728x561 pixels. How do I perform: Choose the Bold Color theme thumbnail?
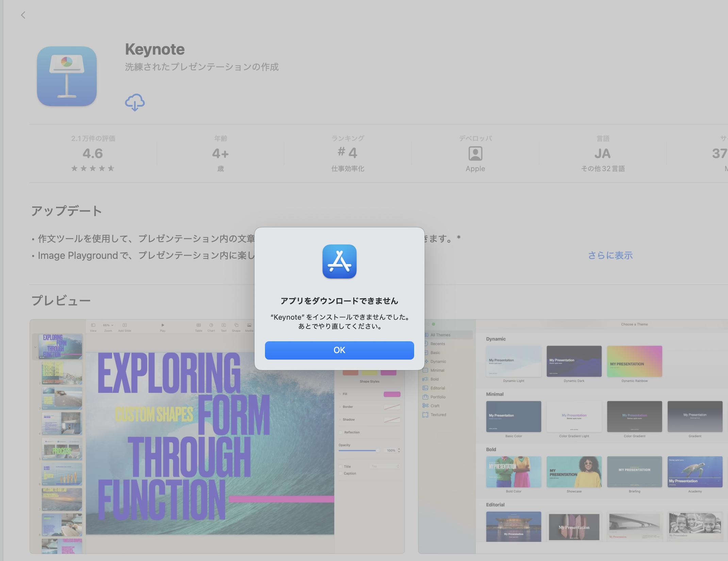pyautogui.click(x=513, y=472)
